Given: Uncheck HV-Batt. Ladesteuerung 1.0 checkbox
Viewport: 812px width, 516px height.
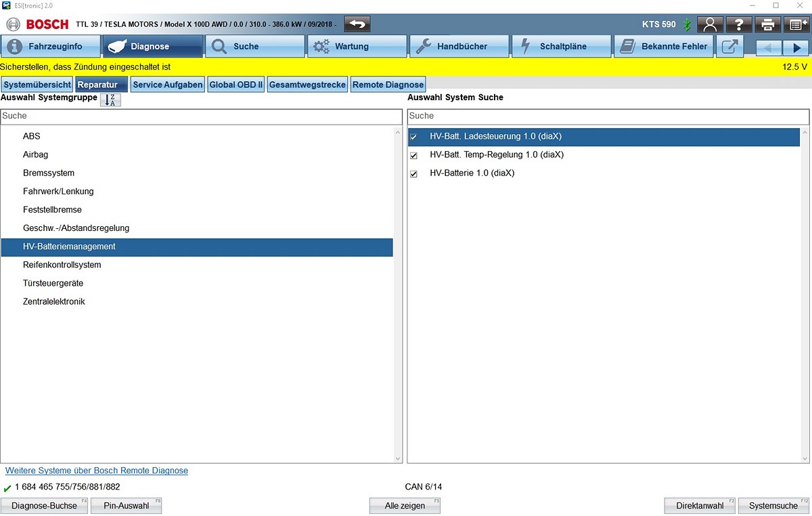Looking at the screenshot, I should 414,137.
